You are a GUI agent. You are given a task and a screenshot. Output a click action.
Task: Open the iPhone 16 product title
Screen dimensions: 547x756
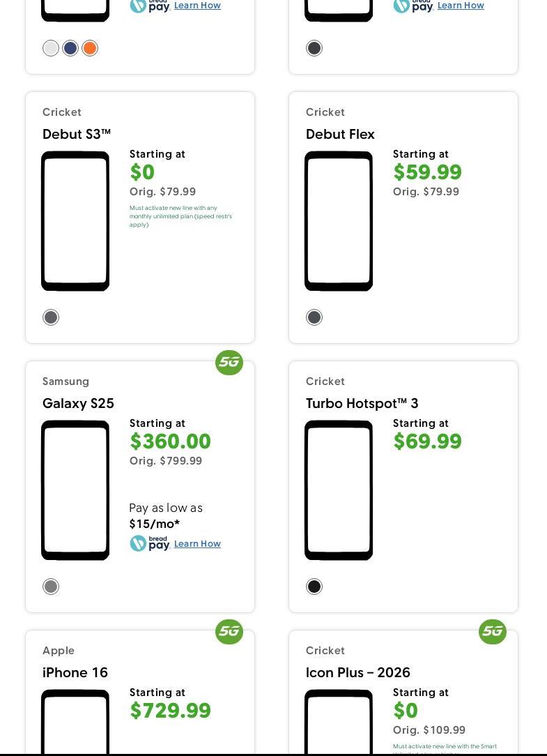tap(75, 672)
